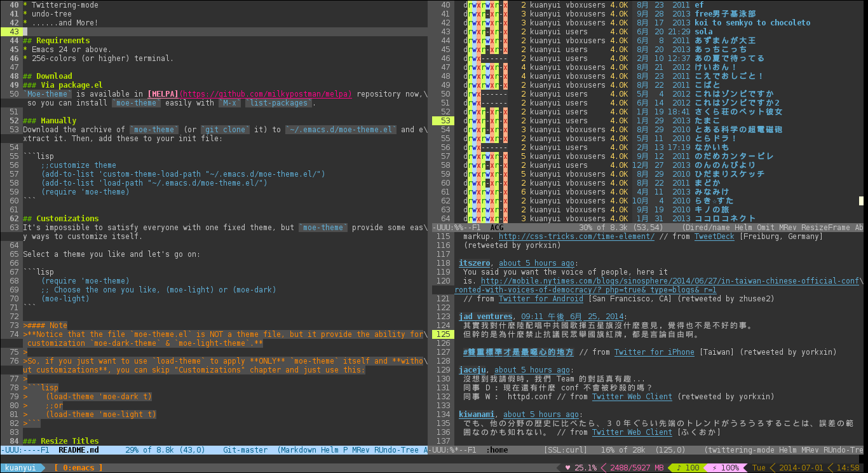Click the '### Resize Titles' heading
The height and width of the screenshot is (473, 868).
60,441
